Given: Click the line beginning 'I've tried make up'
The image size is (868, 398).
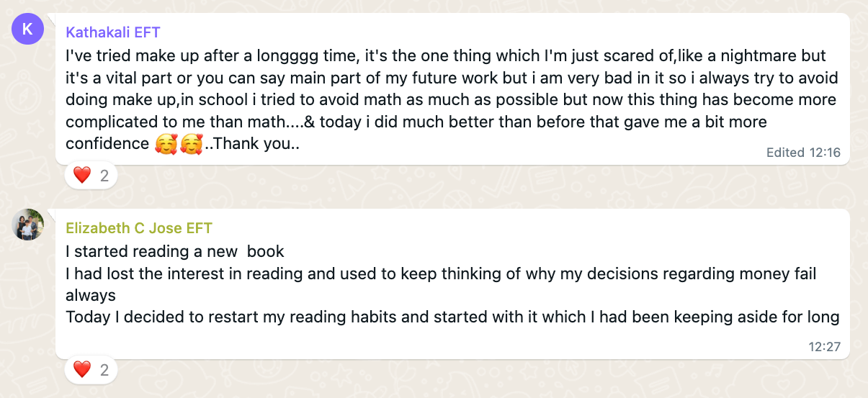Looking at the screenshot, I should 445,55.
